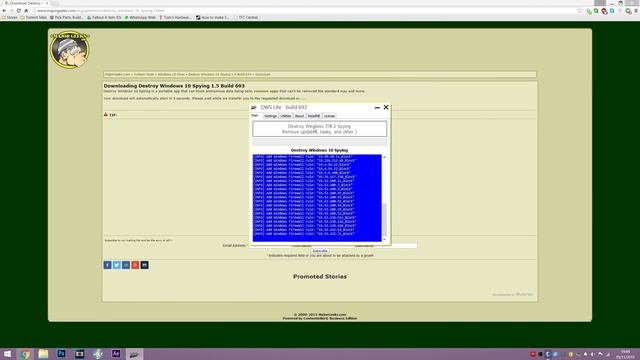Screen dimensions: 640x360
Task: Open the Fallout 4 bookmark
Action: pos(104,18)
